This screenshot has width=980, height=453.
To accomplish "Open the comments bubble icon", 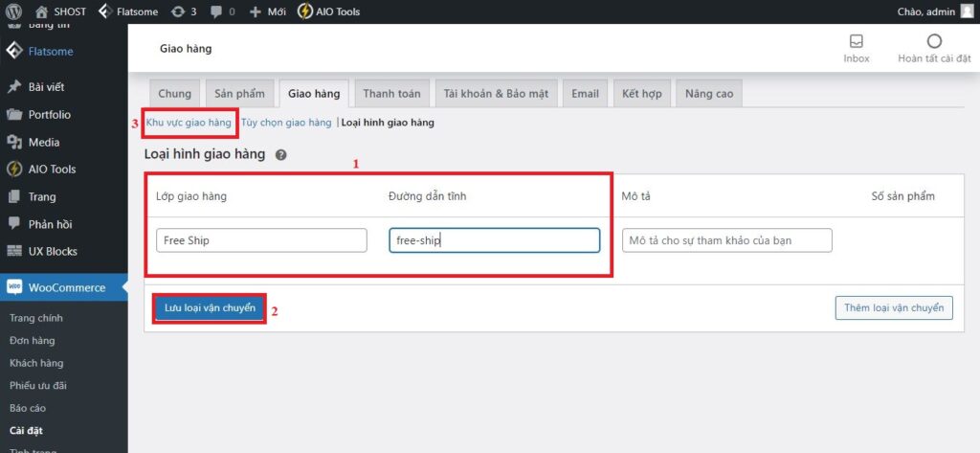I will click(217, 11).
